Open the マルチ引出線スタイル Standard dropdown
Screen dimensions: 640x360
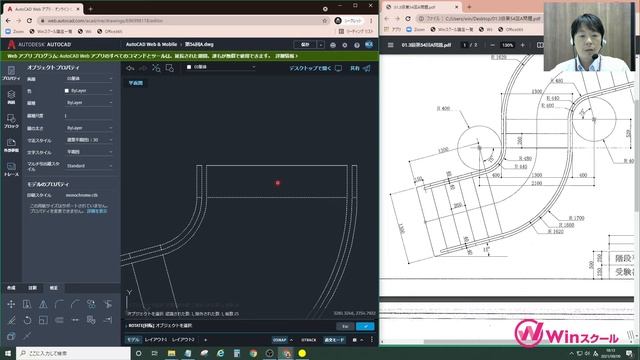point(89,166)
